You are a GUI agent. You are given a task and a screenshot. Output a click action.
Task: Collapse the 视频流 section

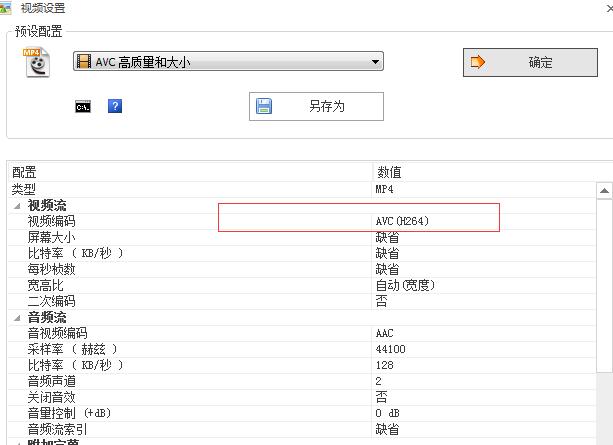(16, 205)
